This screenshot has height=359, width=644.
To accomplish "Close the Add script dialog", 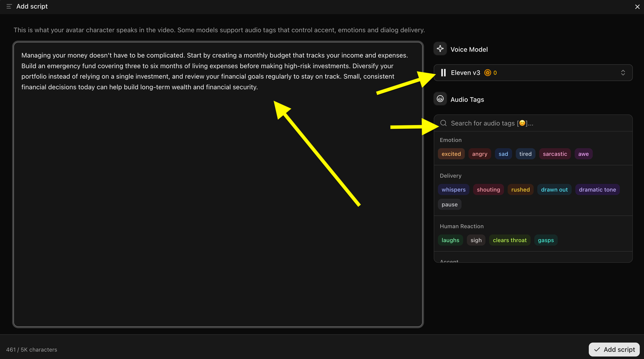I will pos(637,7).
